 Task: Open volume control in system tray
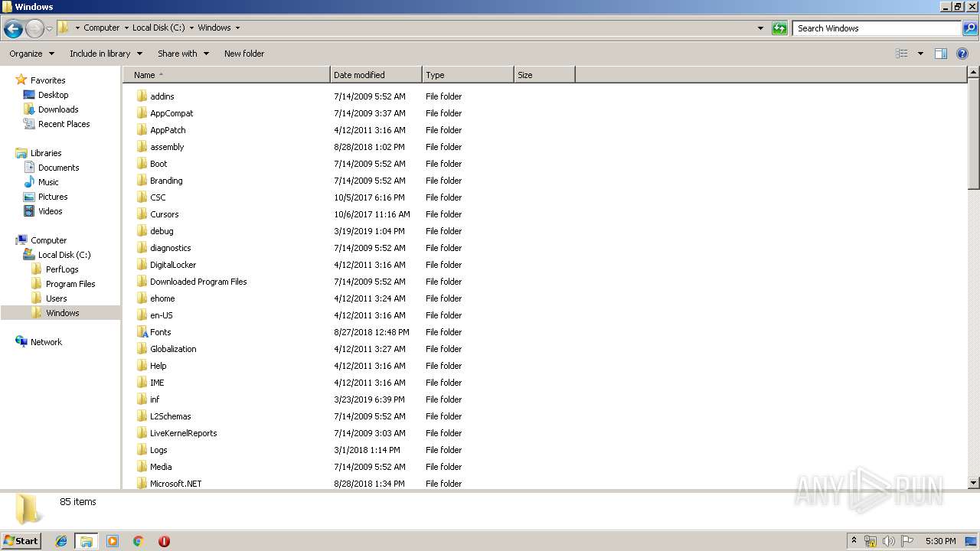(889, 541)
